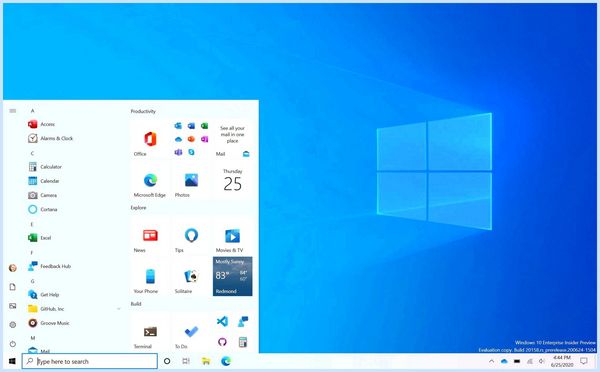Jump to letter M app group header

click(x=33, y=338)
